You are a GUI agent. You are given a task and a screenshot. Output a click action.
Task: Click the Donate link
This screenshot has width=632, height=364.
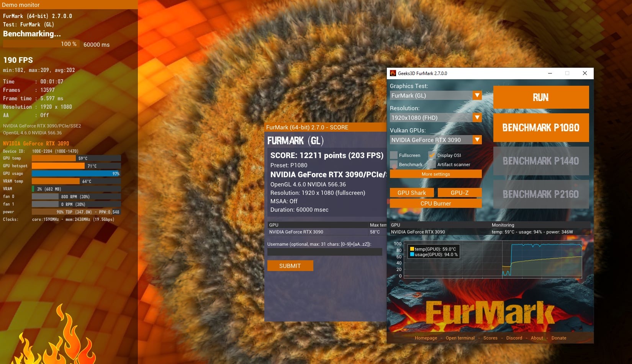(559, 338)
